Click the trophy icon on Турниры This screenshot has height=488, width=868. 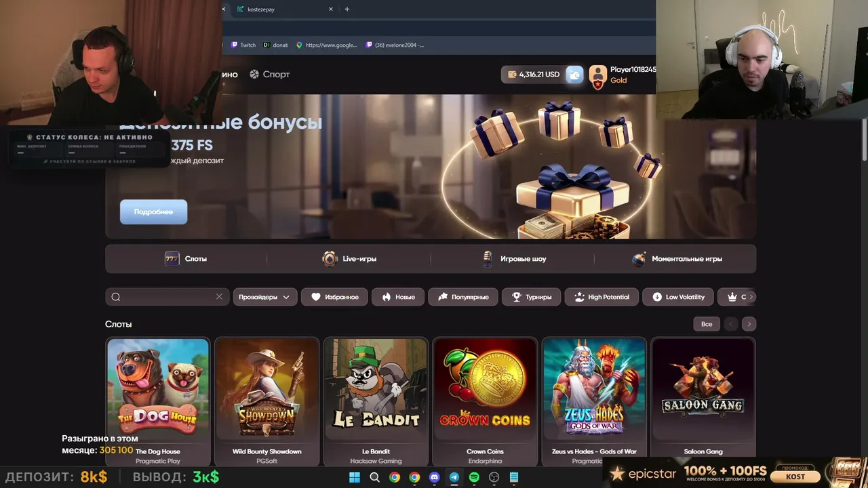pyautogui.click(x=517, y=297)
